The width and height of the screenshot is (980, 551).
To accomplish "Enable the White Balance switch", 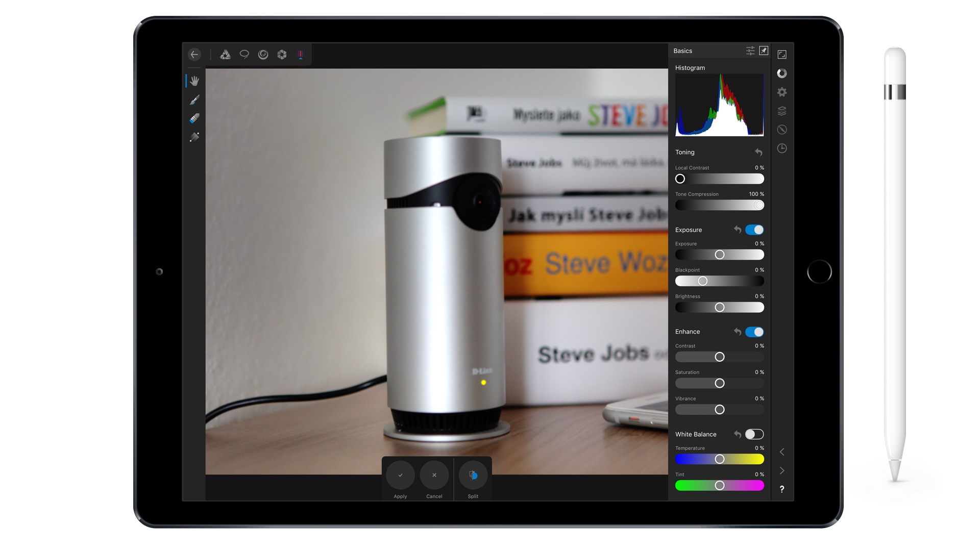I will click(754, 434).
